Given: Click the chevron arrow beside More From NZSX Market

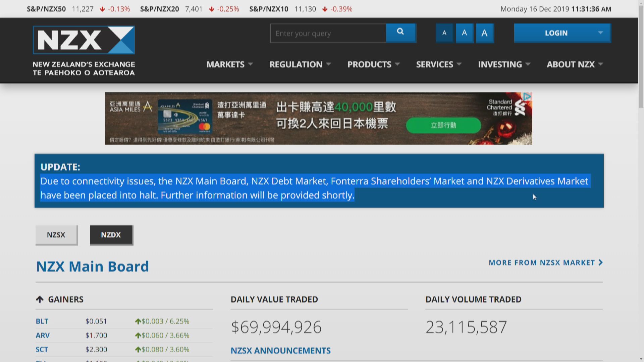Looking at the screenshot, I should (601, 262).
